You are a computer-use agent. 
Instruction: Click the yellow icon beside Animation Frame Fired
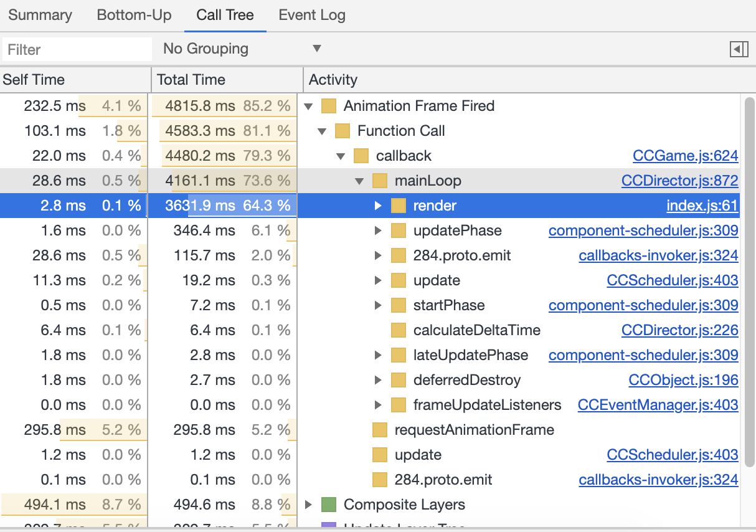329,106
